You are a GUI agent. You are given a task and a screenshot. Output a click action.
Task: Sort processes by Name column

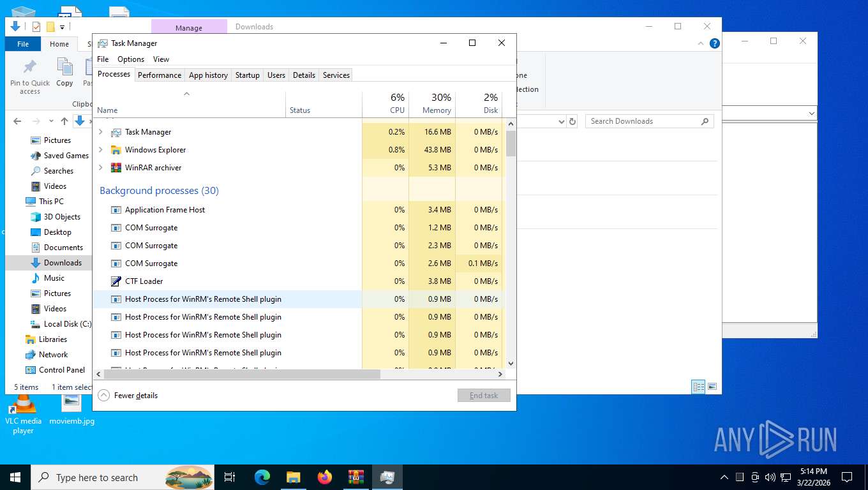point(189,105)
